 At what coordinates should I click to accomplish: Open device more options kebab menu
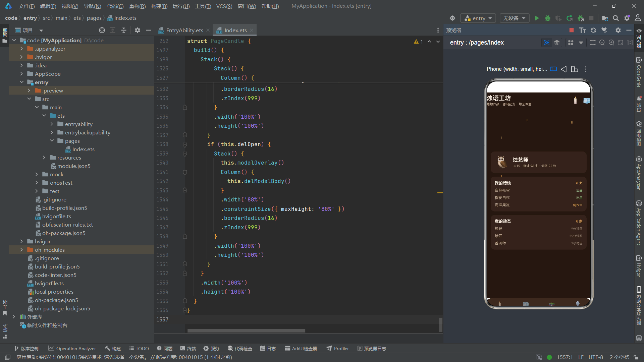pos(586,69)
